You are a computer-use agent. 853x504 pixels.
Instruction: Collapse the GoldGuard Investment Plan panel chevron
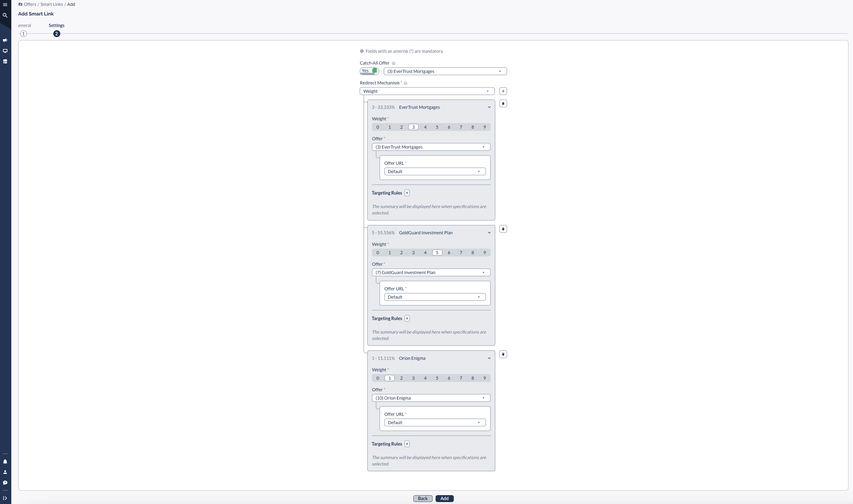coord(489,233)
